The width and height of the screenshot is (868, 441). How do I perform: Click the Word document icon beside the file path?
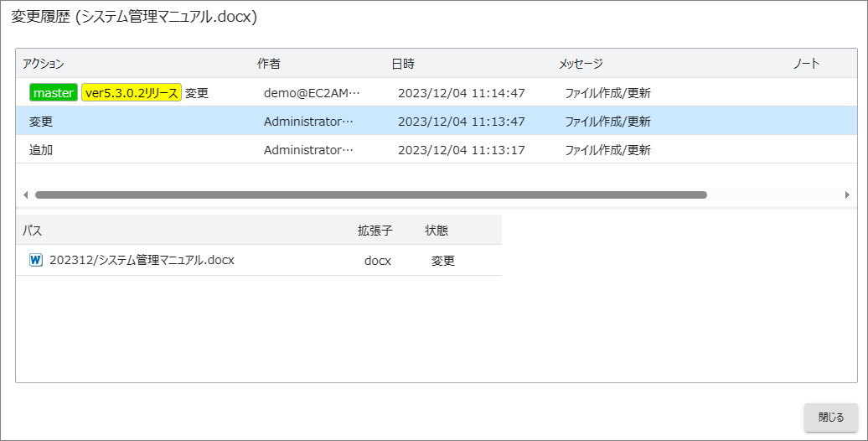36,260
